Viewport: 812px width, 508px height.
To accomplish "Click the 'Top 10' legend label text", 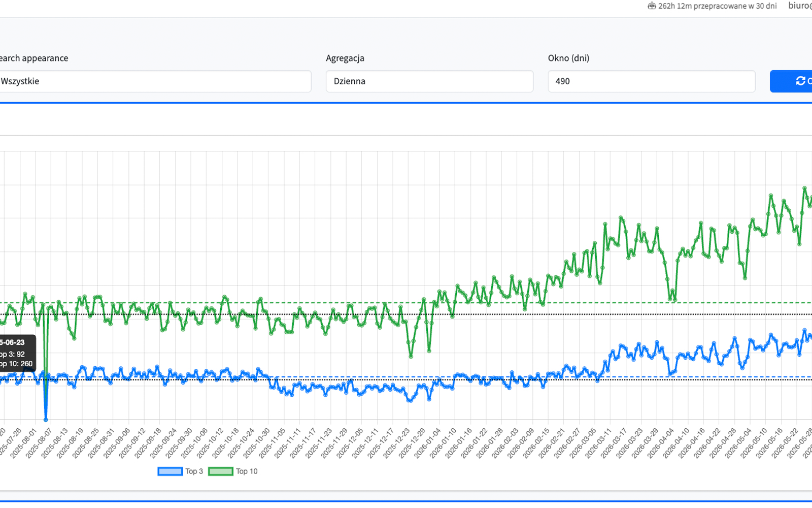I will (247, 471).
